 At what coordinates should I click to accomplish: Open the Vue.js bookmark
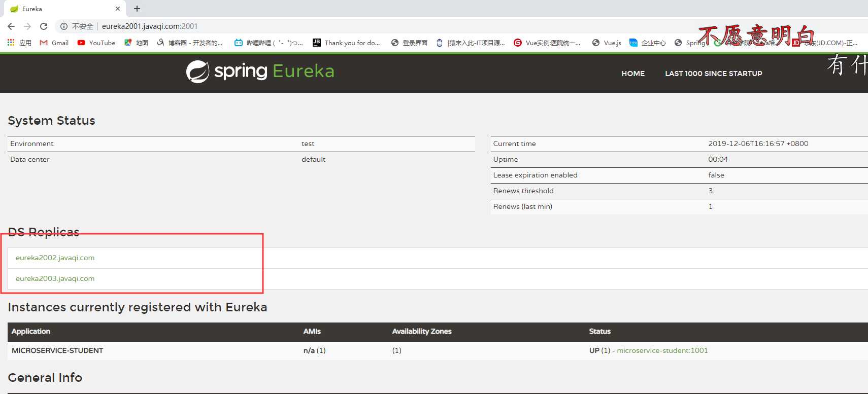coord(607,43)
